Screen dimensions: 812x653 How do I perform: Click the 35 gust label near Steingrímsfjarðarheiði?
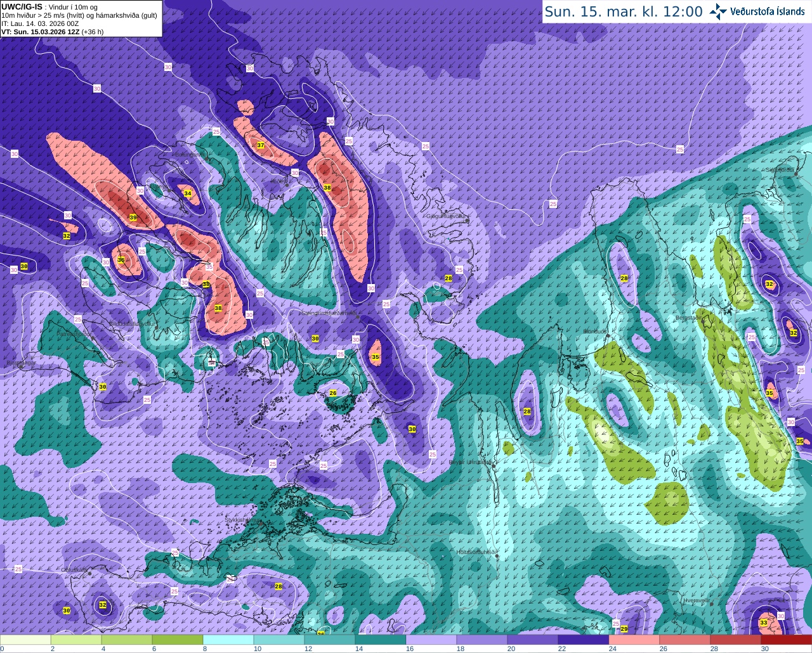click(376, 358)
